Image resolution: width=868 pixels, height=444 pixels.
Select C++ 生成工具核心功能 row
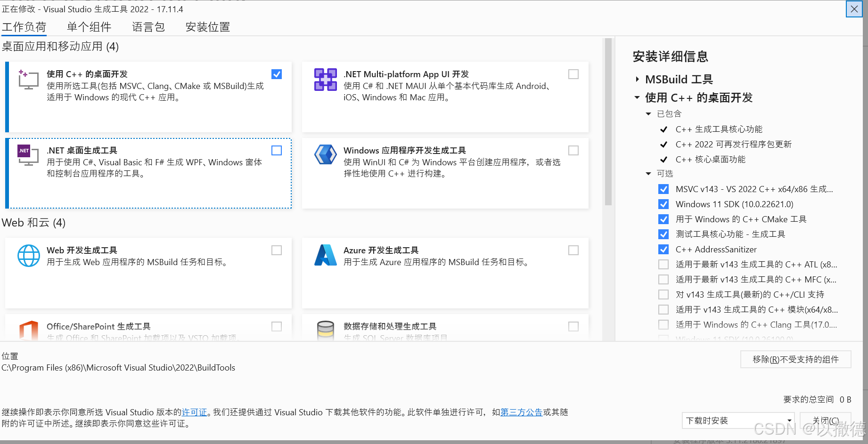[x=719, y=129]
